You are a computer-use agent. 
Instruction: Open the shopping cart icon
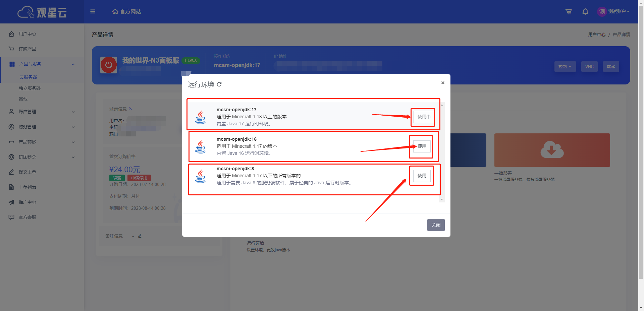tap(569, 11)
